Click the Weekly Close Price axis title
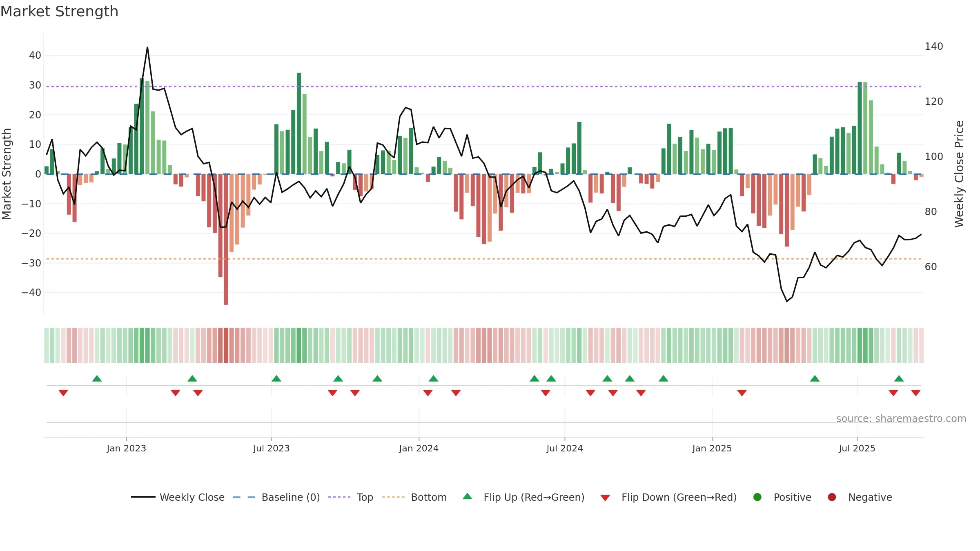The height and width of the screenshot is (551, 980). (x=959, y=174)
